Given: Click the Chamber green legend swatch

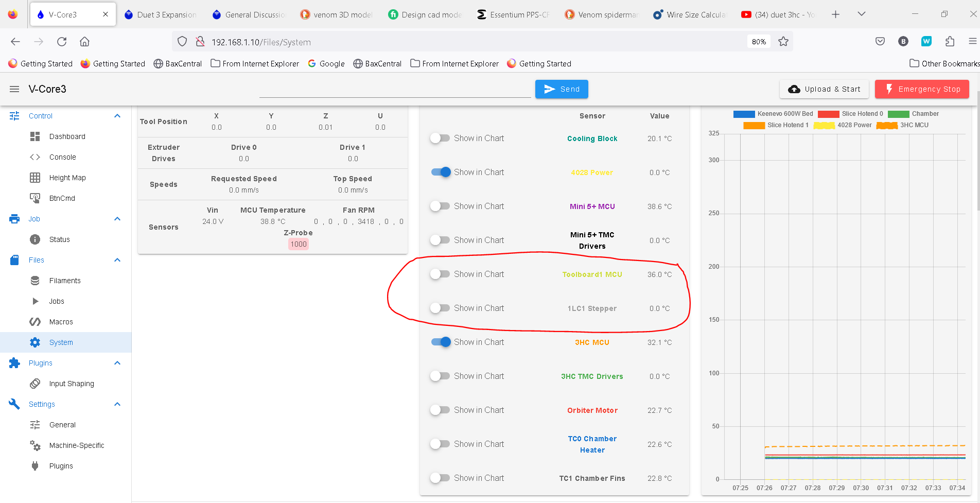Looking at the screenshot, I should [x=898, y=114].
